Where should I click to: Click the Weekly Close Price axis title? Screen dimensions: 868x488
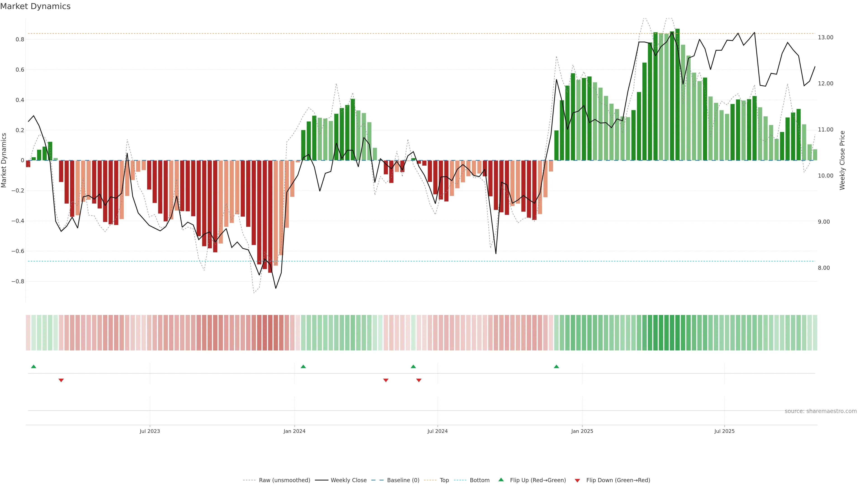click(842, 160)
